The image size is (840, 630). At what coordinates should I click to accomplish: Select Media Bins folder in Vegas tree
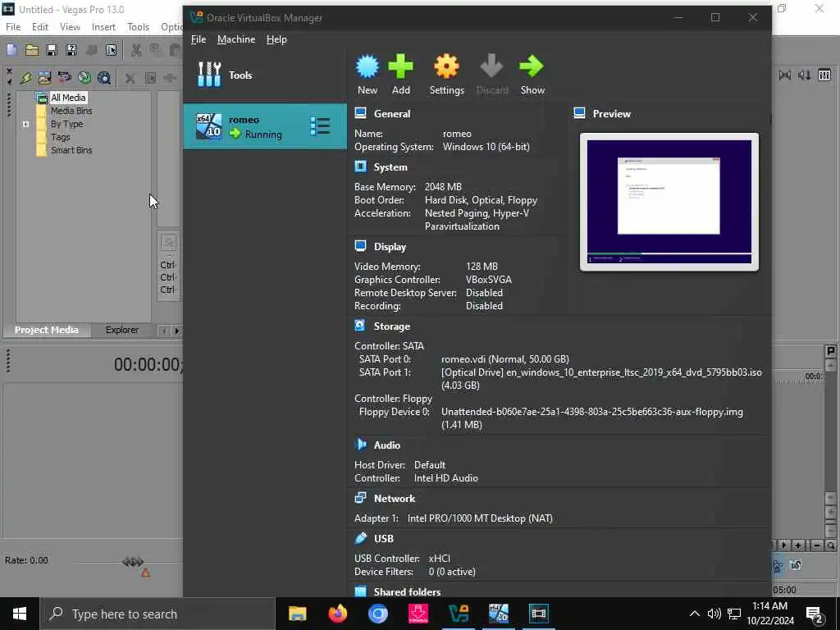coord(71,111)
